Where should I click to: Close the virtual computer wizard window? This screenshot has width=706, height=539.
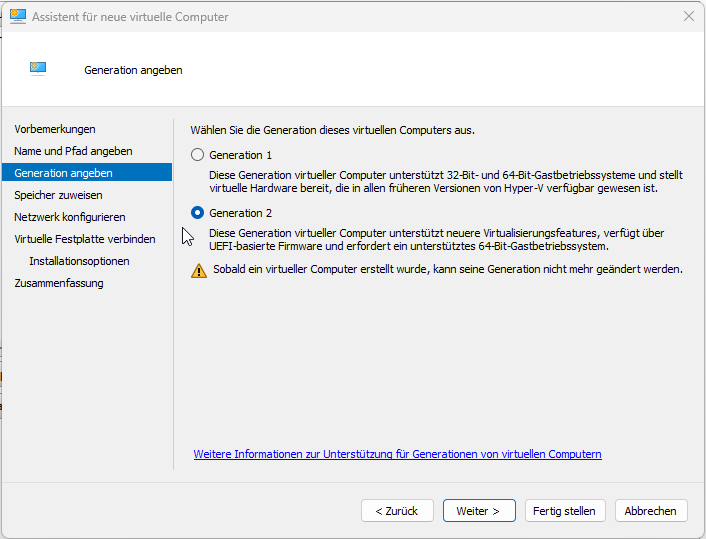[688, 17]
